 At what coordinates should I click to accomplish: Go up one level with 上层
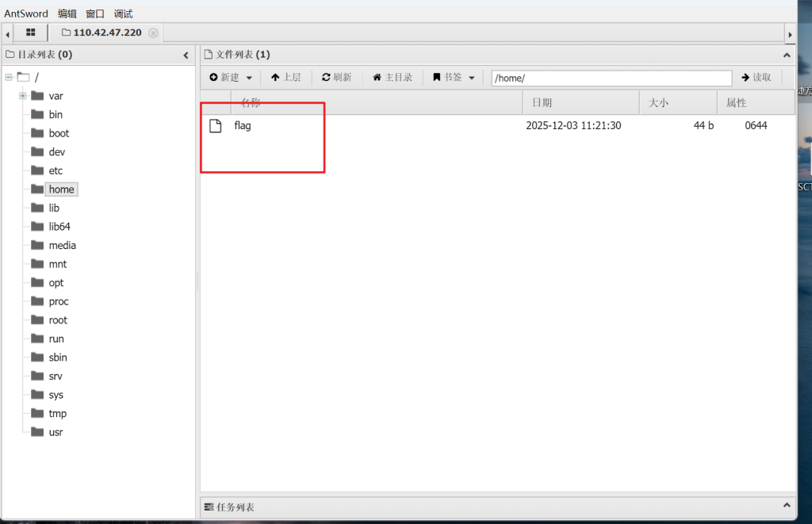click(285, 77)
